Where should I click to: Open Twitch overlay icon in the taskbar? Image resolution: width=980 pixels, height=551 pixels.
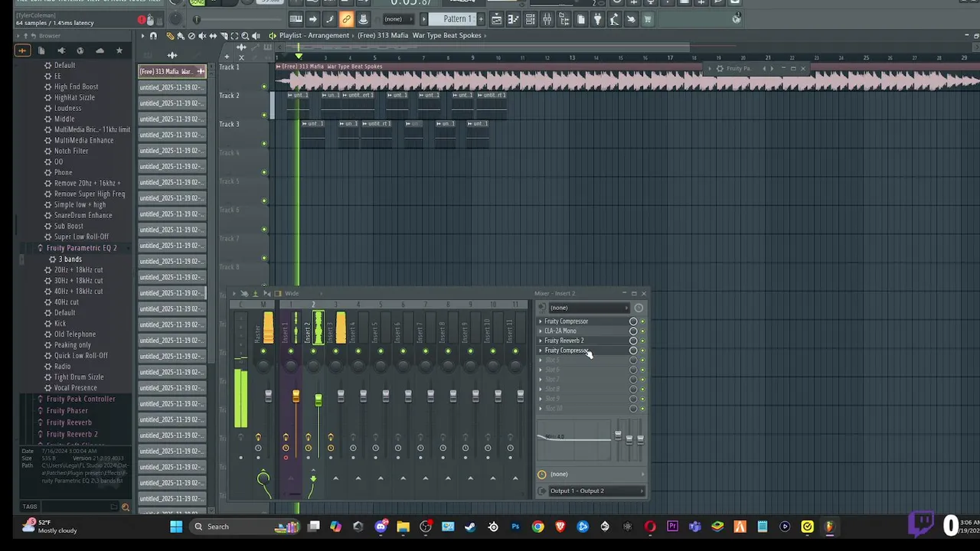click(x=922, y=524)
